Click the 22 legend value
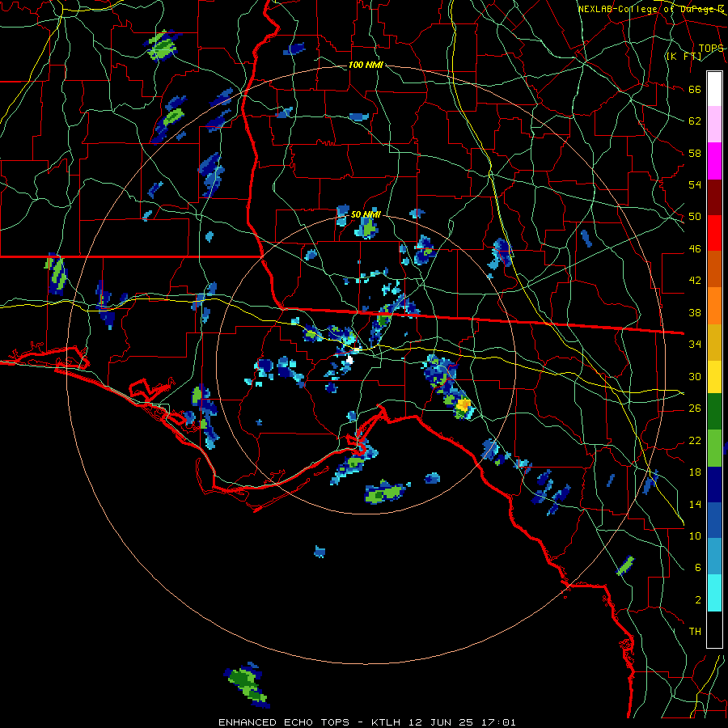This screenshot has height=728, width=728. coord(695,440)
